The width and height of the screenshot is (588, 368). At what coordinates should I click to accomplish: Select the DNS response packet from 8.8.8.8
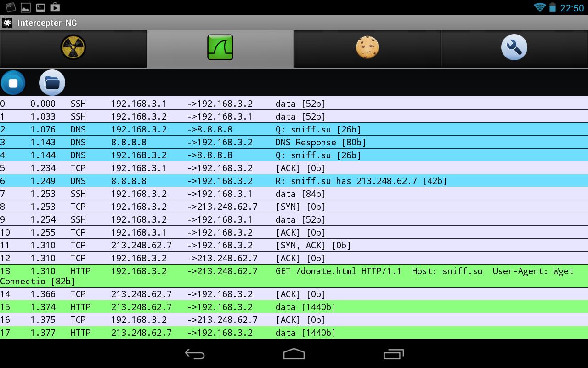(294, 142)
